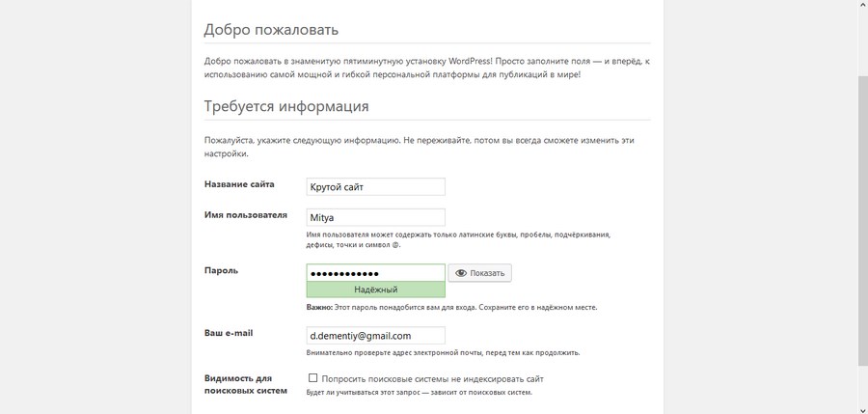Click the 'Попросить поисковые системы не индексировать сайт' label
This screenshot has width=868, height=414.
click(x=433, y=378)
